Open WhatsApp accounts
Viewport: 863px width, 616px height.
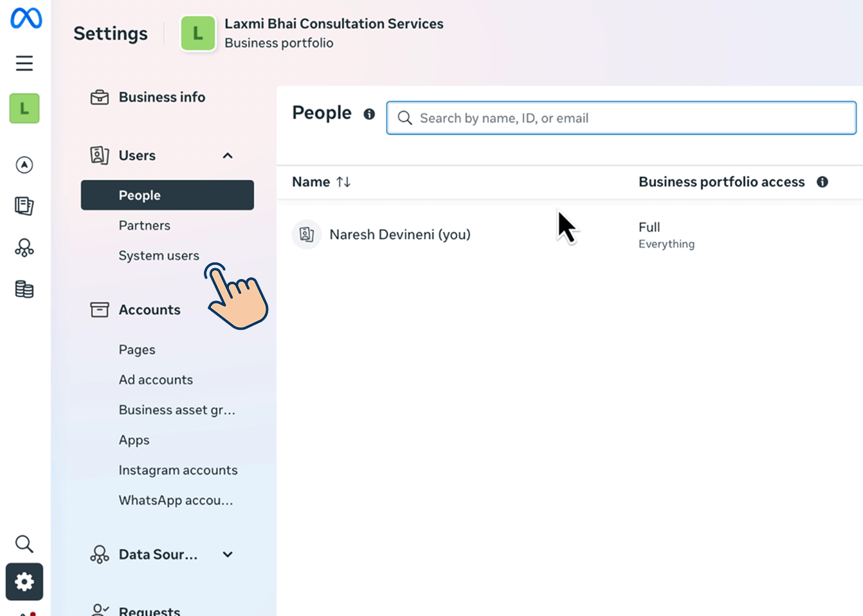pyautogui.click(x=176, y=500)
